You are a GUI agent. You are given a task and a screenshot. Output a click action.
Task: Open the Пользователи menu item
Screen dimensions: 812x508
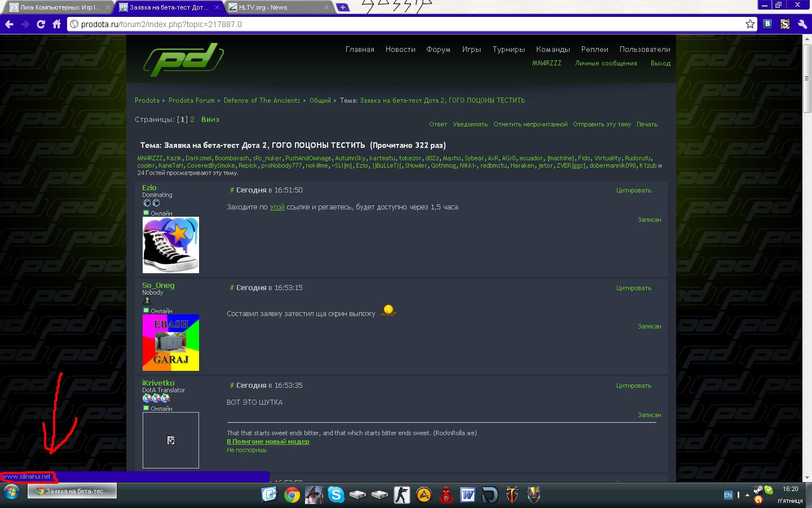645,49
